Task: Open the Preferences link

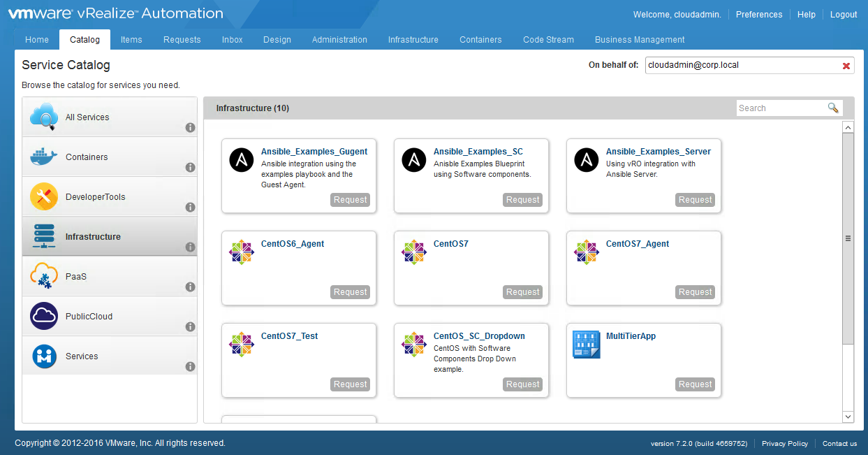Action: click(x=759, y=15)
